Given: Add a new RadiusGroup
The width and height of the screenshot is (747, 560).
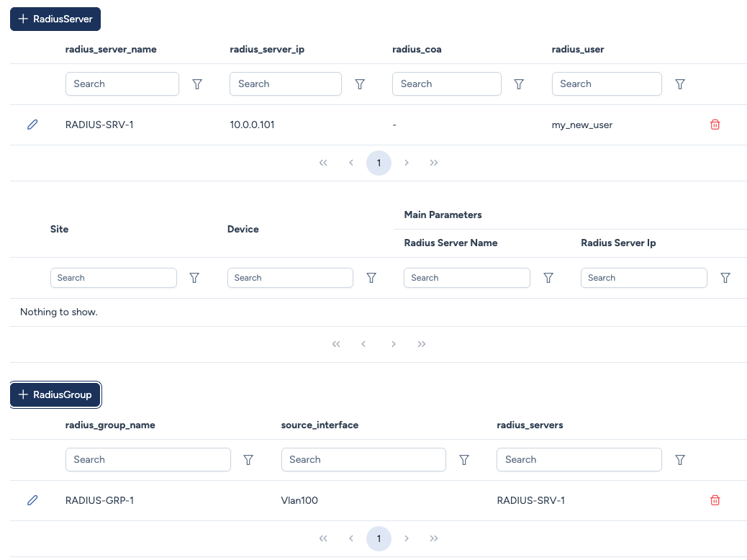Looking at the screenshot, I should pyautogui.click(x=55, y=394).
